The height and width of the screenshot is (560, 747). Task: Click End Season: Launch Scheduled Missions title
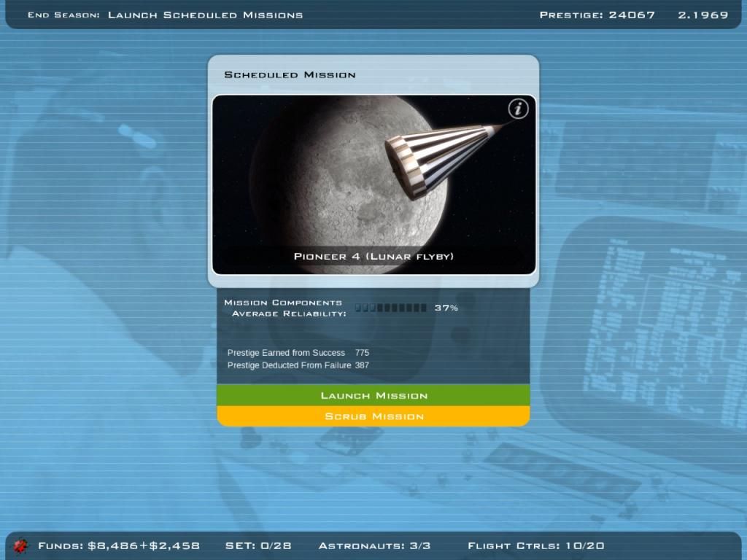click(166, 15)
